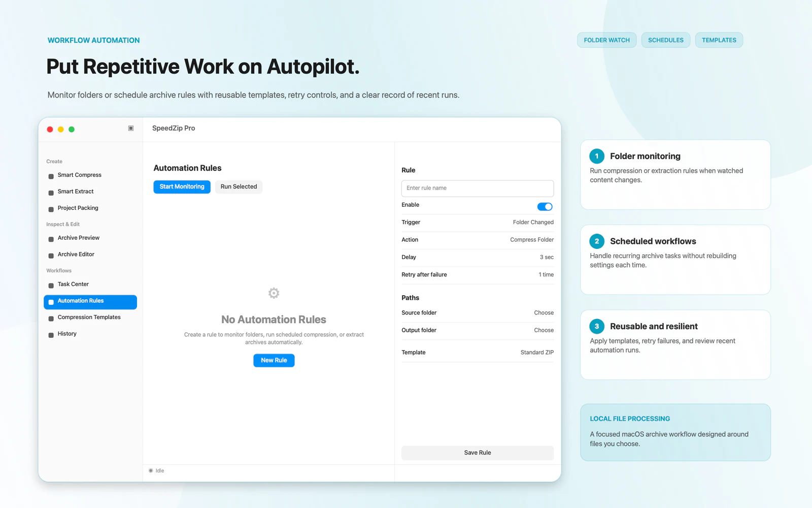Click the green zoom window button
This screenshot has width=812, height=508.
coord(72,129)
